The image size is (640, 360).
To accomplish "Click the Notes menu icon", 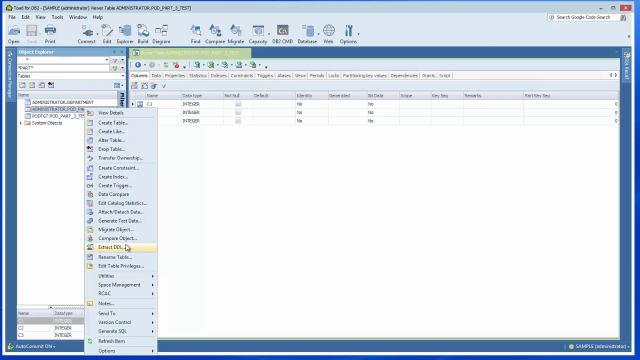I will (x=90, y=304).
